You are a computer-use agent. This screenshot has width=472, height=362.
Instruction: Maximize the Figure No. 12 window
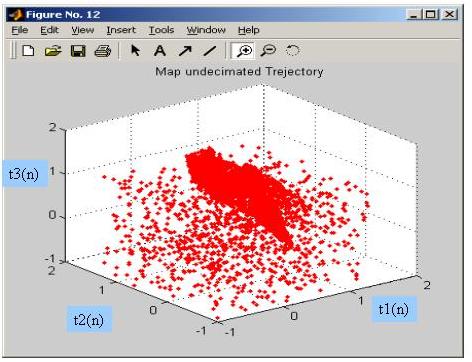431,14
